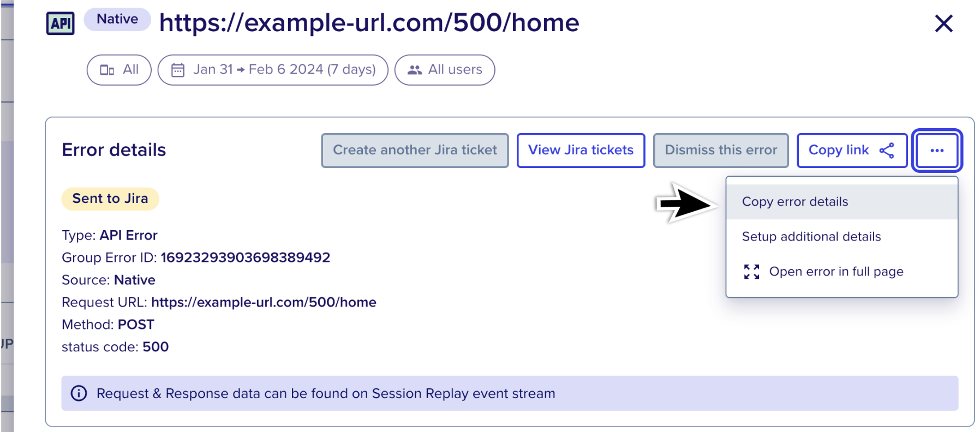The height and width of the screenshot is (432, 980).
Task: Click the share icon in Copy link
Action: (x=887, y=151)
